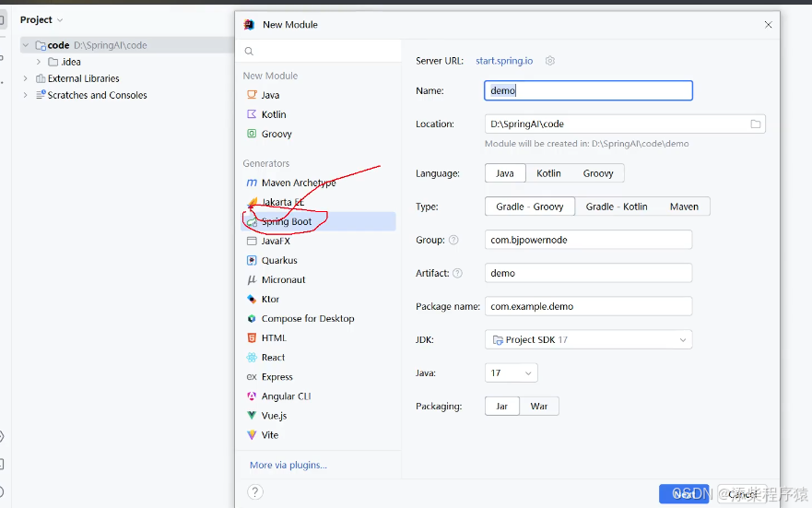Screen dimensions: 812x508
Task: Open the Java version dropdown
Action: (x=512, y=372)
